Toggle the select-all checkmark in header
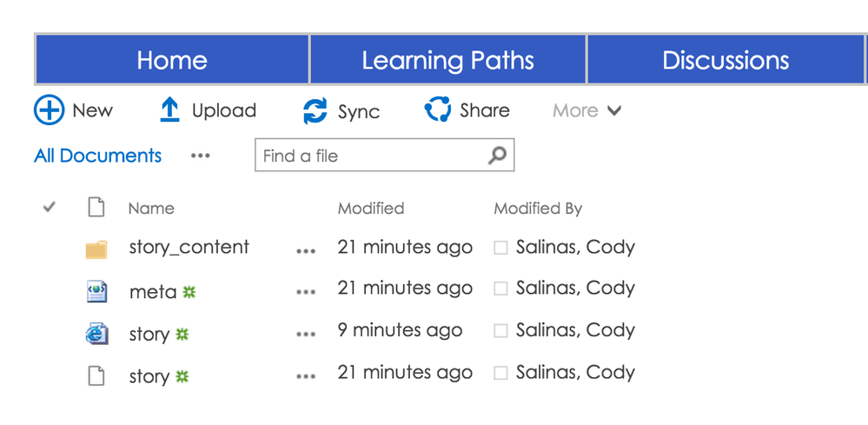868x425 pixels. pos(50,208)
